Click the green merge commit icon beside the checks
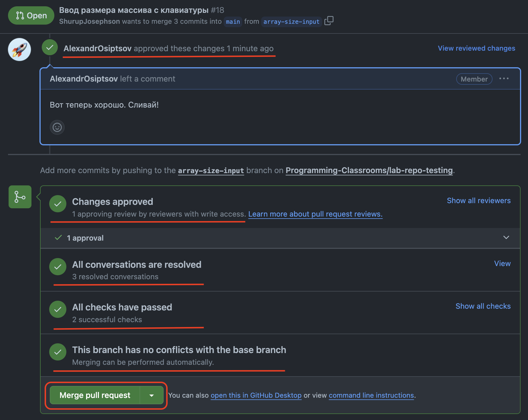 [20, 197]
